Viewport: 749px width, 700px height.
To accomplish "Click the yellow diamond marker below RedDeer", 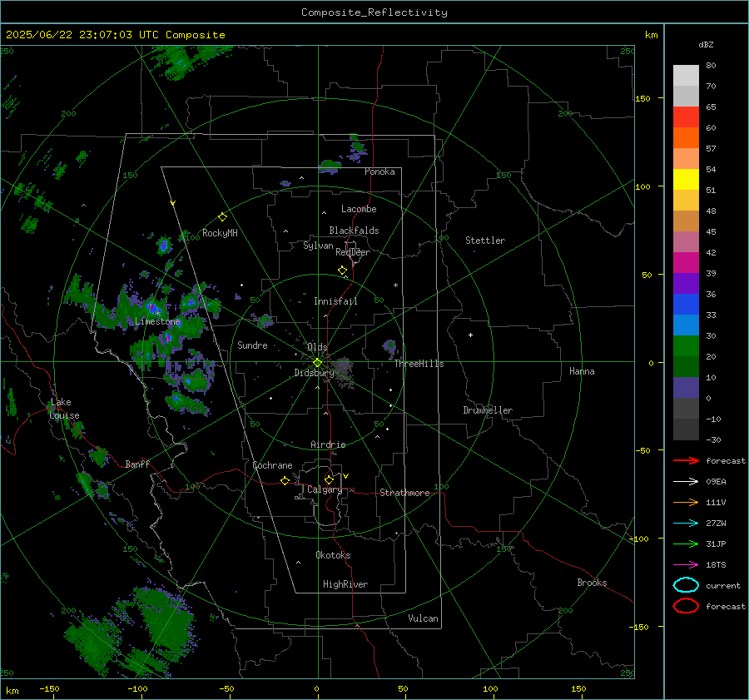I will click(x=343, y=271).
